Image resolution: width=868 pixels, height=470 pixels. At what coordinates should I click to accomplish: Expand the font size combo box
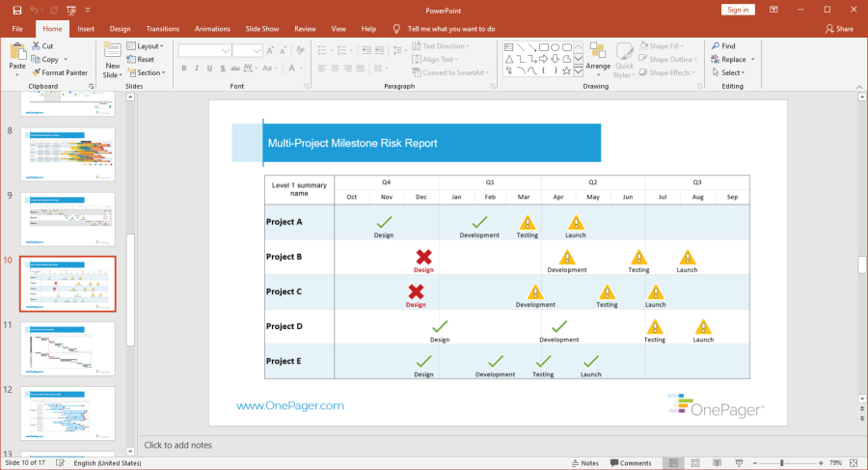[257, 51]
